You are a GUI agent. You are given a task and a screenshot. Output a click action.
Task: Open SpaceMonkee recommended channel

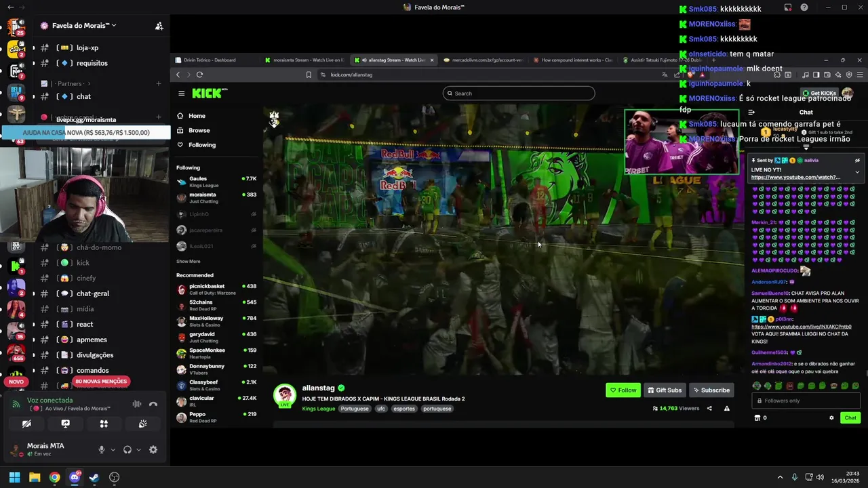click(x=217, y=353)
